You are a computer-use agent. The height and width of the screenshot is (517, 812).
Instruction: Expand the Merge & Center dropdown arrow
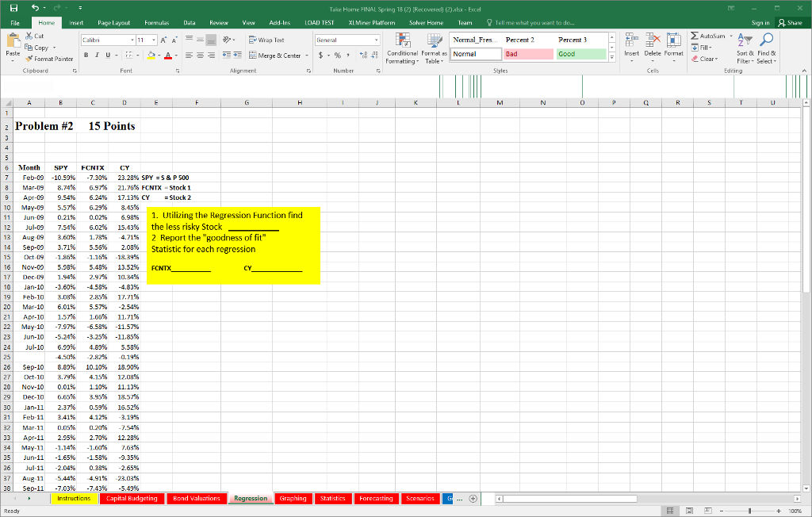[x=307, y=56]
